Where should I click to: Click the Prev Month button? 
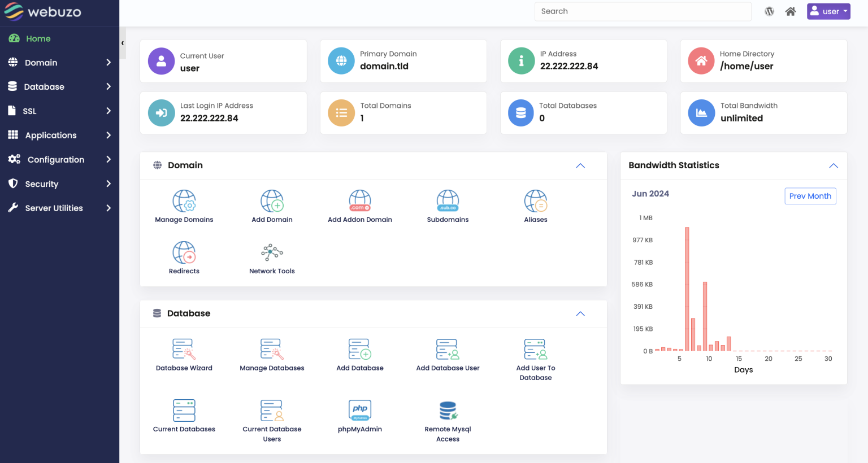pyautogui.click(x=810, y=196)
